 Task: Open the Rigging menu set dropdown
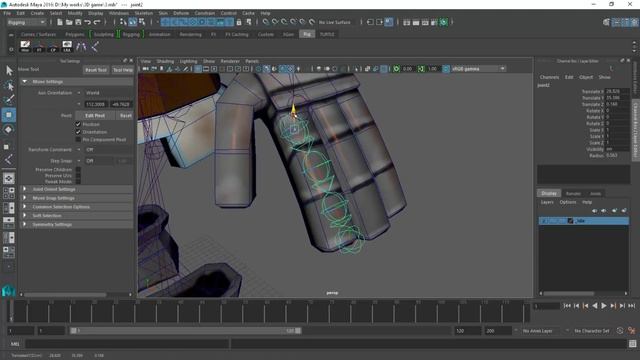coord(26,22)
